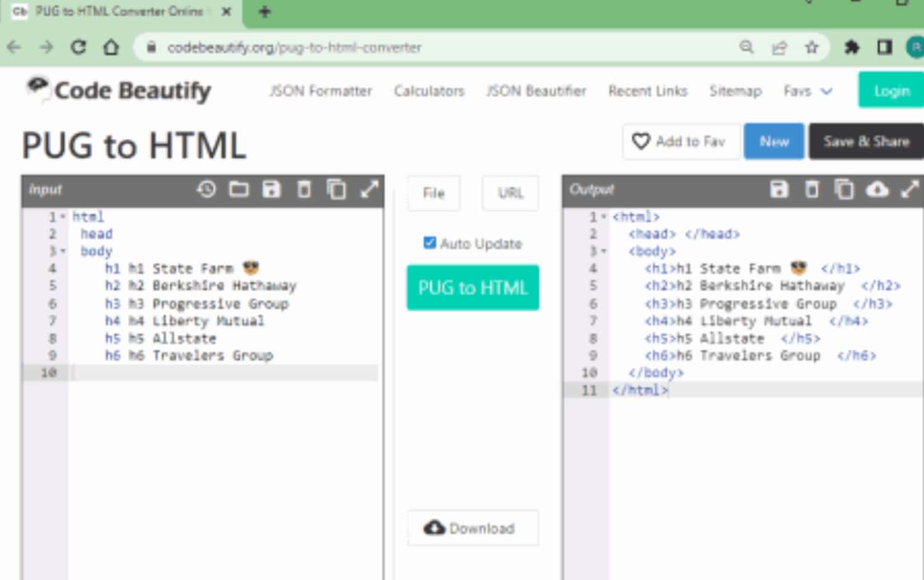
Task: Copy the Input code using the copy icon
Action: [337, 190]
